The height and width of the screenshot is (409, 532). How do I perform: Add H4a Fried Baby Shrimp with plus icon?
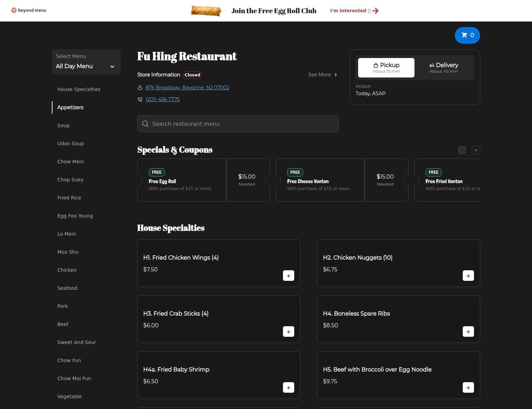coord(288,387)
